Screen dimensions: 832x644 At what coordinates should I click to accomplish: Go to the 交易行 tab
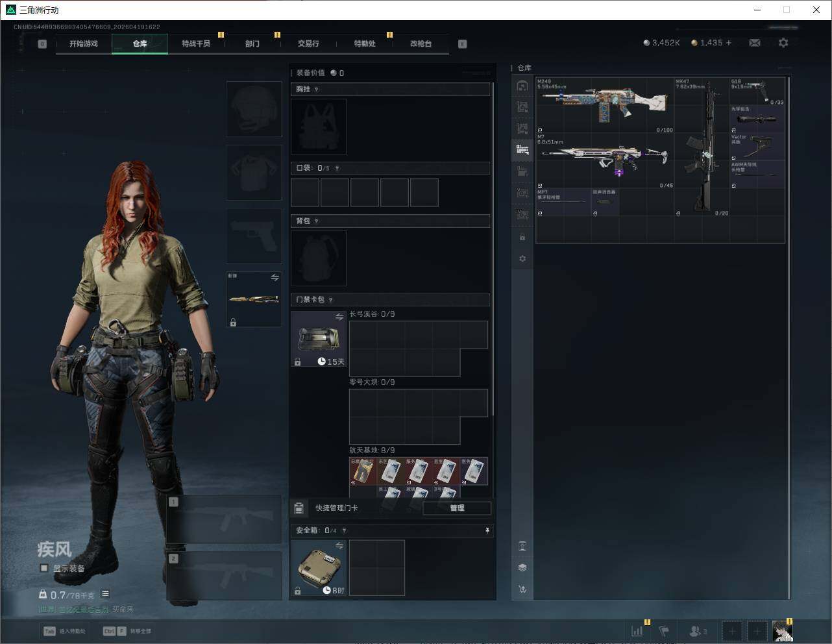pos(308,43)
